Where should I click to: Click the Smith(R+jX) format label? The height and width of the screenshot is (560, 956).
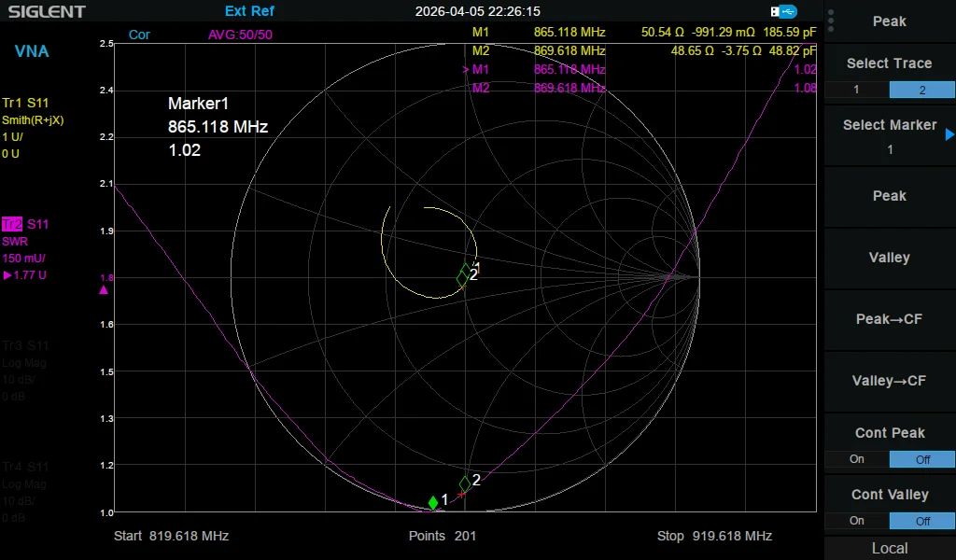33,120
